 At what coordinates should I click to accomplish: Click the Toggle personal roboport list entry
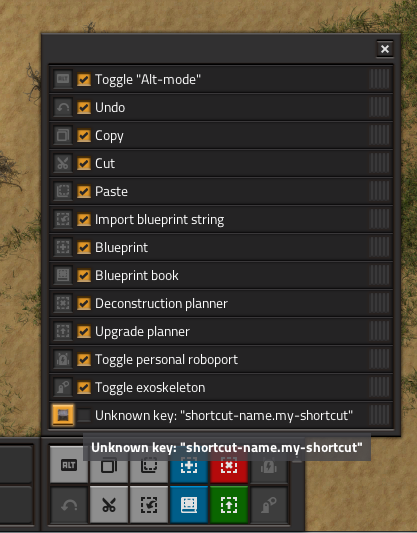click(x=221, y=359)
